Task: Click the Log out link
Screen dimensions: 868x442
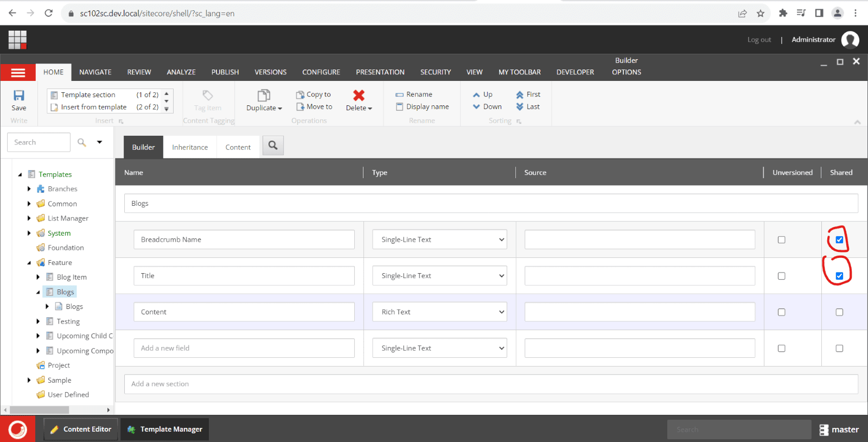Action: pyautogui.click(x=759, y=40)
